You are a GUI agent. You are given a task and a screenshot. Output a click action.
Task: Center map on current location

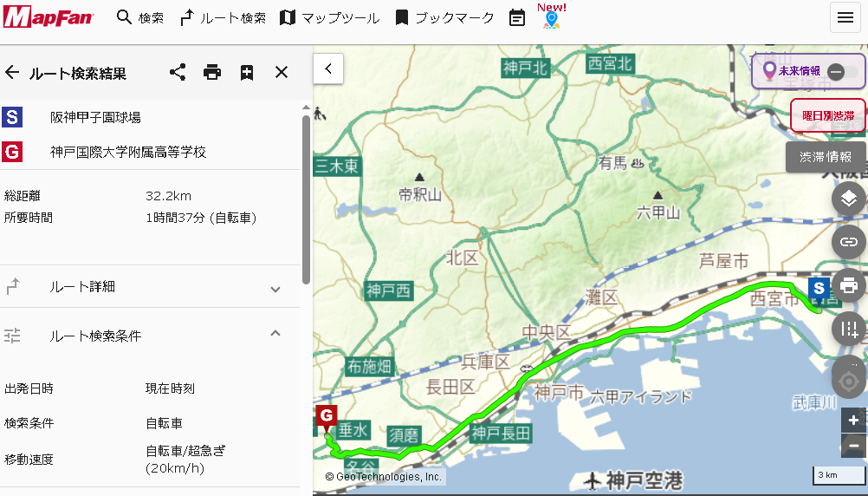click(849, 381)
